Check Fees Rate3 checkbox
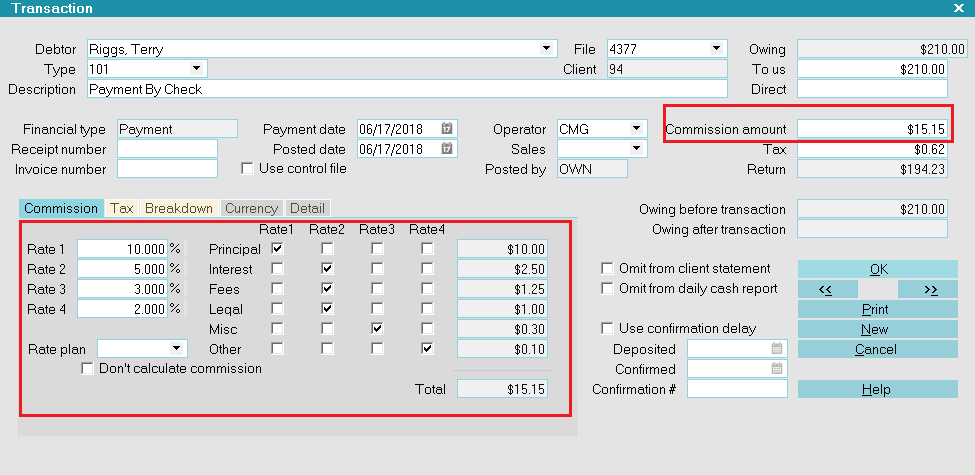The image size is (975, 475). pyautogui.click(x=377, y=288)
